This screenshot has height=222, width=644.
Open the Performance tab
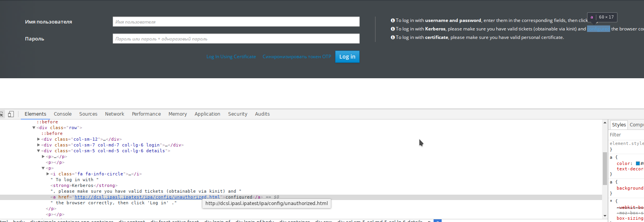(146, 114)
